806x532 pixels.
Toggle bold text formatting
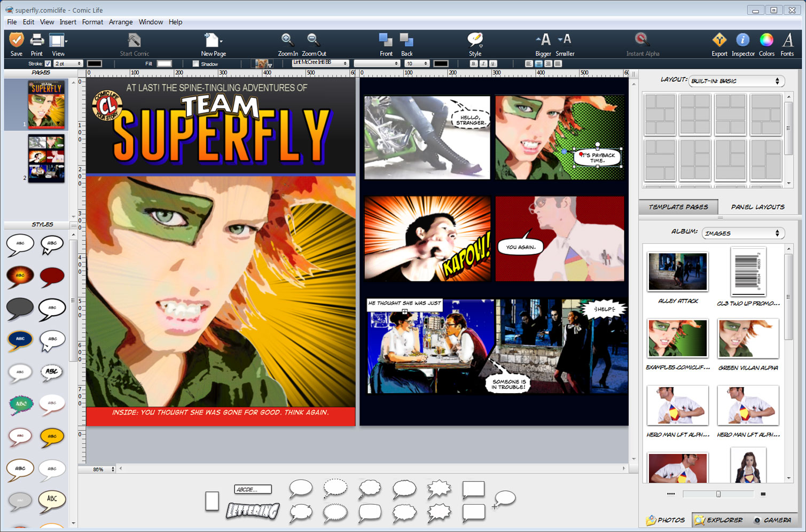473,64
